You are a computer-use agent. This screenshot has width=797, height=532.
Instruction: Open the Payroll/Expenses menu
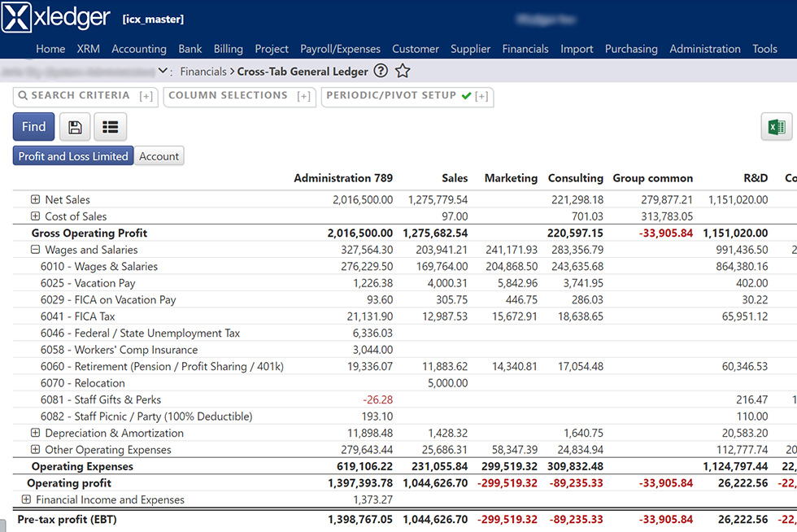(340, 49)
